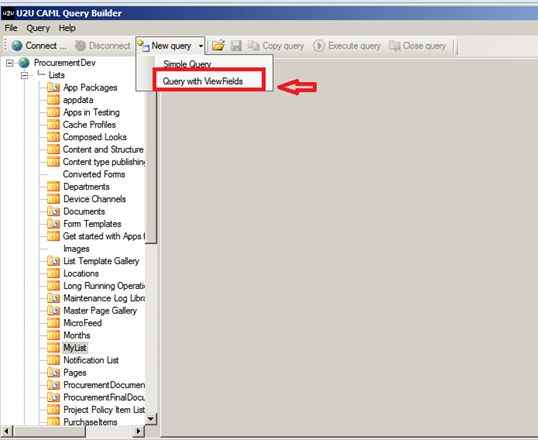Viewport: 538px width, 440px height.
Task: Select the MicroFeed list icon
Action: click(x=53, y=323)
